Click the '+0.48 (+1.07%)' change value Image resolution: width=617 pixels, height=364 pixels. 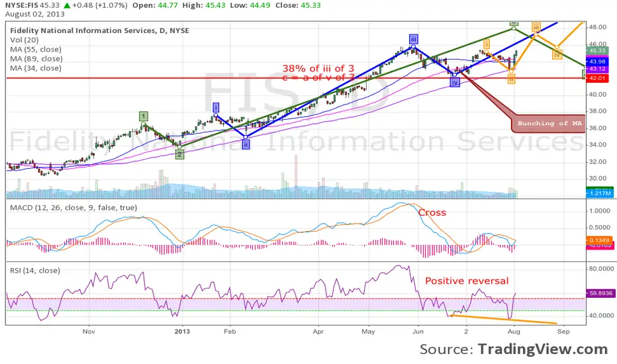coord(100,5)
